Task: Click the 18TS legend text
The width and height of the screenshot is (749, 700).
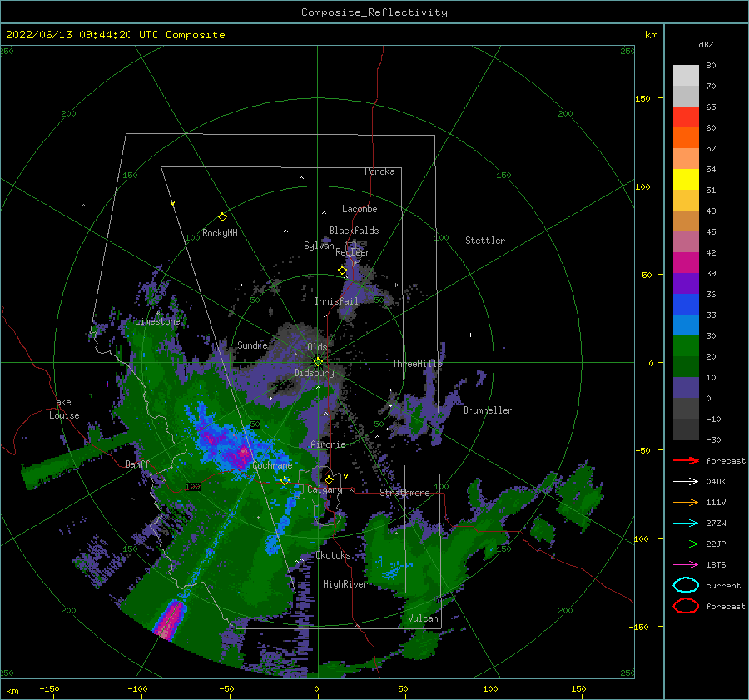Action: pyautogui.click(x=716, y=565)
